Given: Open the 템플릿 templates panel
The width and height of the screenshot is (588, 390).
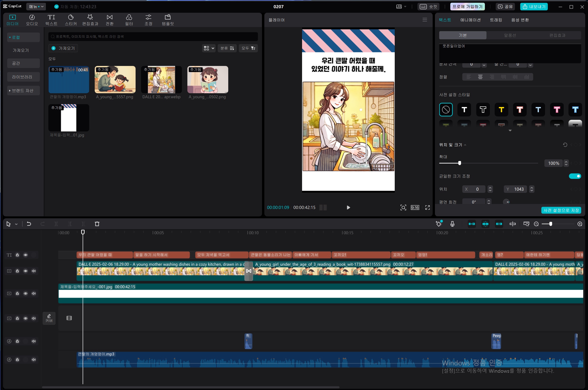Looking at the screenshot, I should click(168, 20).
